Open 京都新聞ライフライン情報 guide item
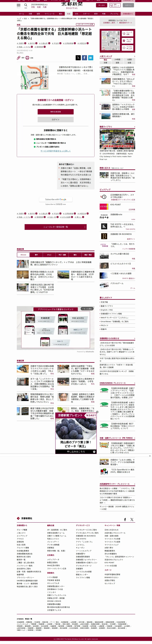This screenshot has width=152, height=644. tap(111, 314)
